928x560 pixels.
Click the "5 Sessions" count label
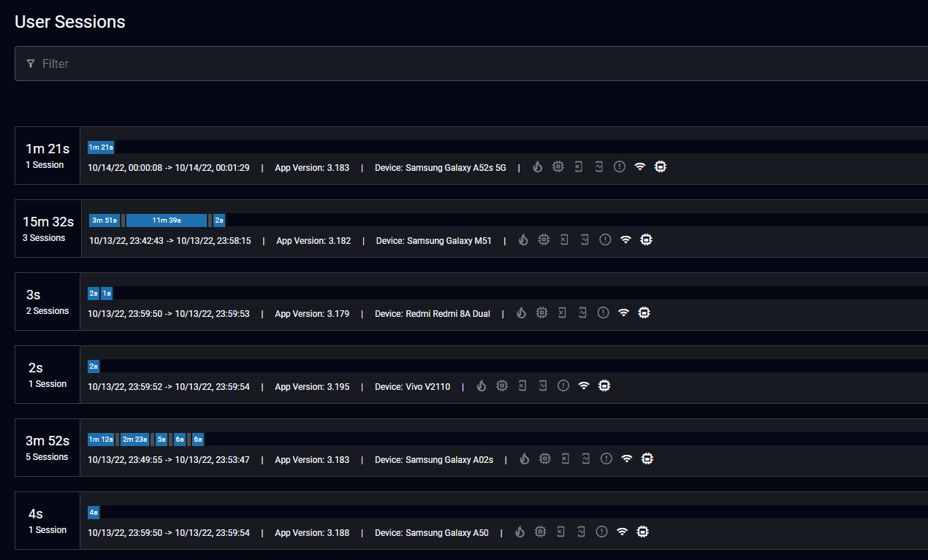(x=47, y=457)
